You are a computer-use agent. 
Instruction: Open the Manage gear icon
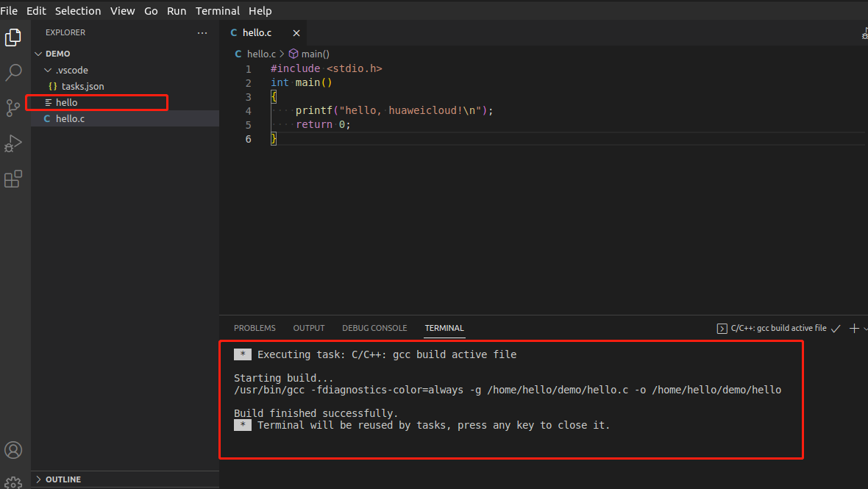click(x=13, y=482)
